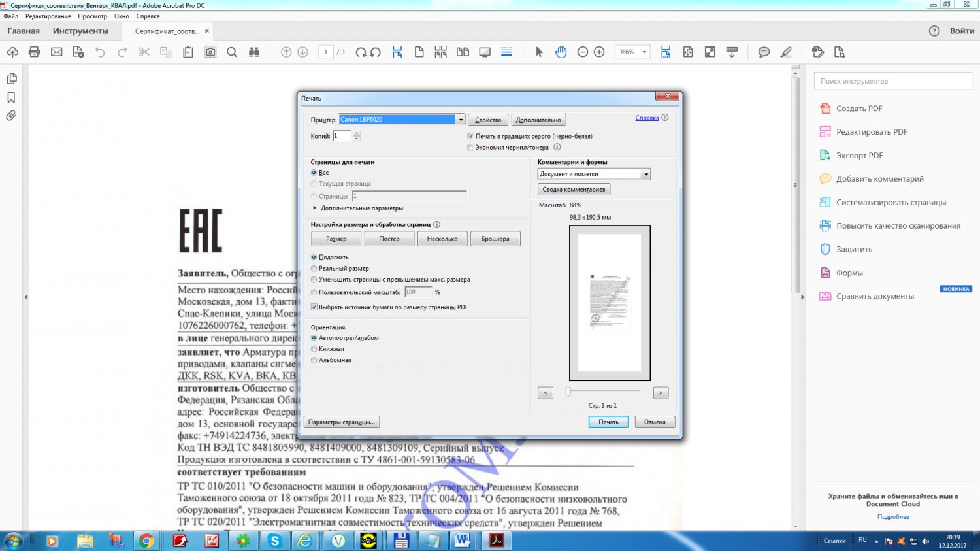This screenshot has height=551, width=980.
Task: Open Сравнить документы tool
Action: (x=875, y=297)
